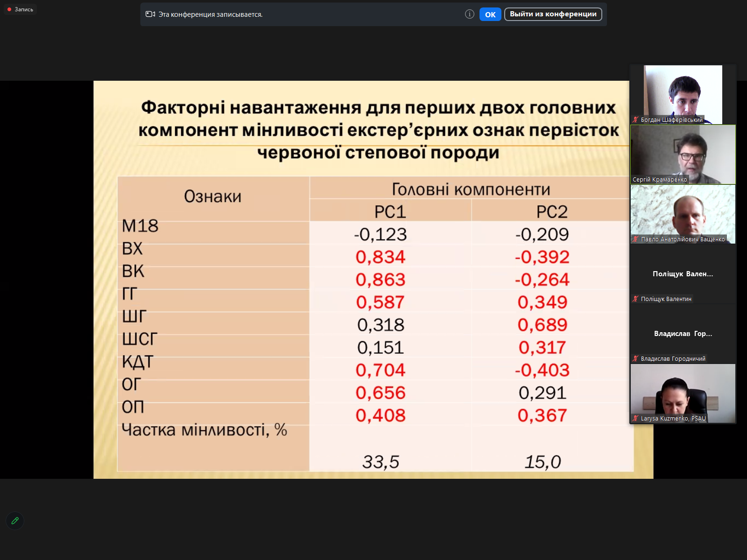Viewport: 747px width, 560px height.
Task: Click the ОП row label
Action: click(x=133, y=407)
